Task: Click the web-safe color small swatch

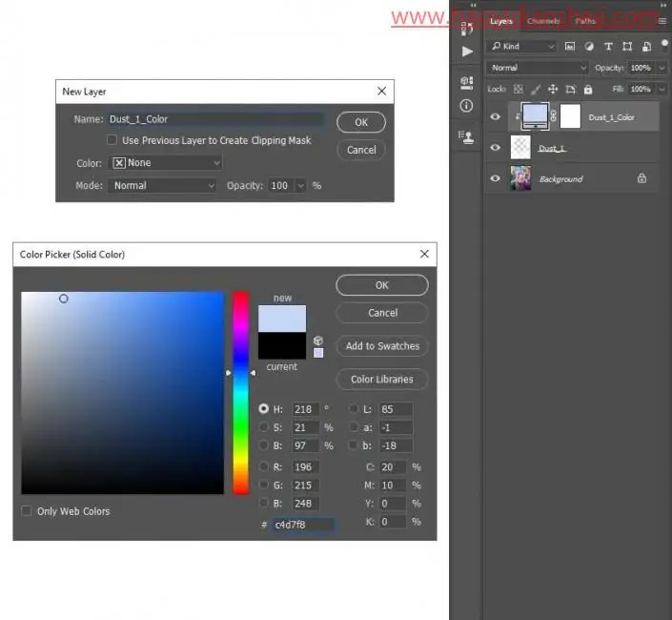Action: (318, 353)
